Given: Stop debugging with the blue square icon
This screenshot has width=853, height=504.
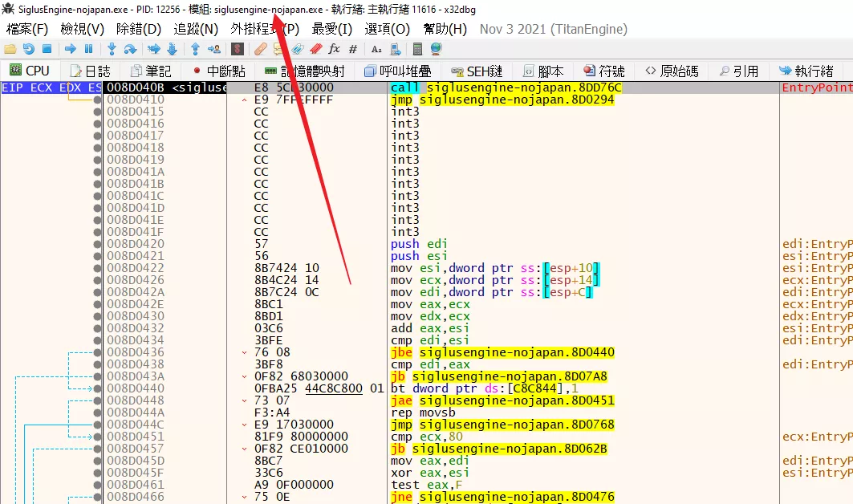Looking at the screenshot, I should click(x=47, y=50).
